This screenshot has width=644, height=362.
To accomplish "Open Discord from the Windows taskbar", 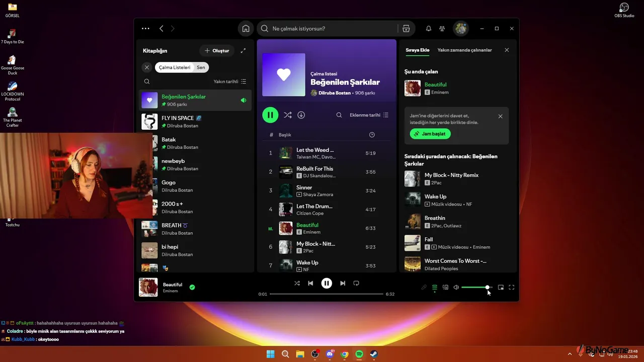I will 330,354.
